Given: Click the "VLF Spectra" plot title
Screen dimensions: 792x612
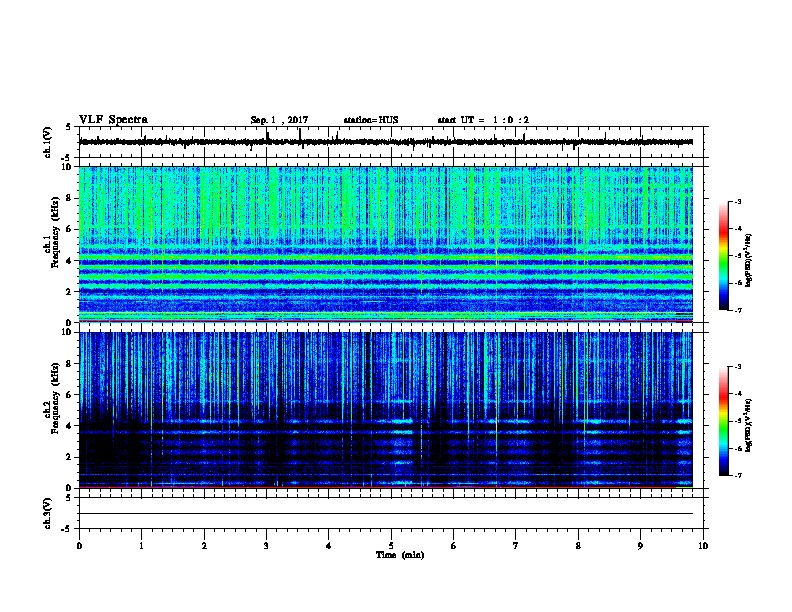Looking at the screenshot, I should click(x=113, y=120).
